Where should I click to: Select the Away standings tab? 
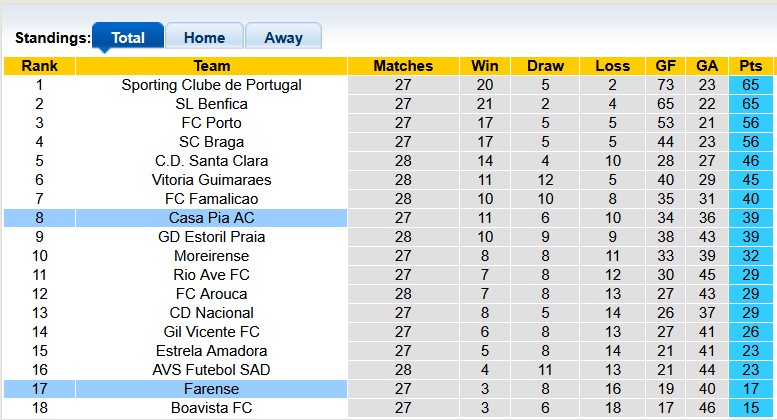click(283, 38)
